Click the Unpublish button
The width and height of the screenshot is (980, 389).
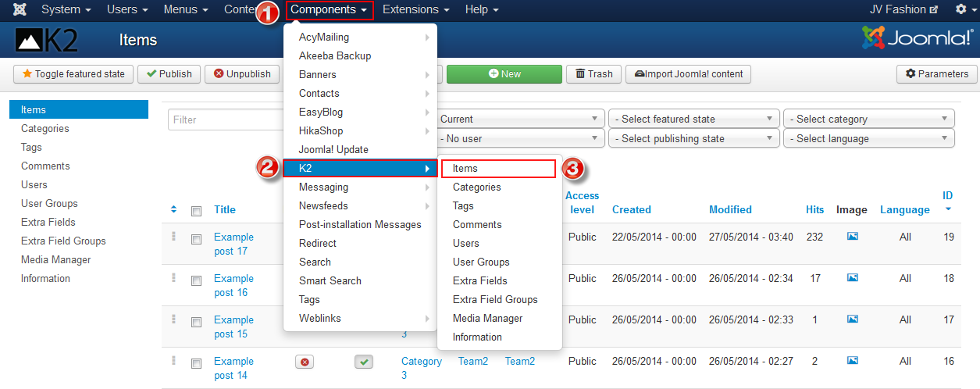(242, 74)
